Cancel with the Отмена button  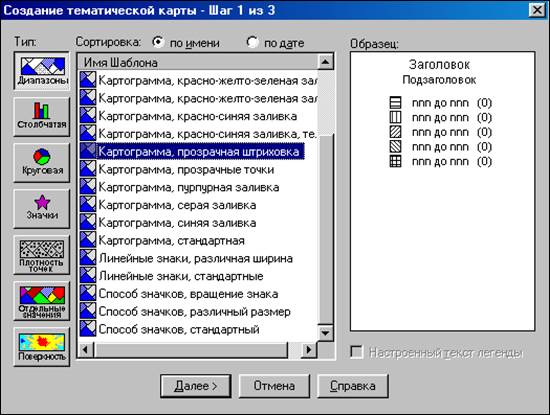(274, 386)
